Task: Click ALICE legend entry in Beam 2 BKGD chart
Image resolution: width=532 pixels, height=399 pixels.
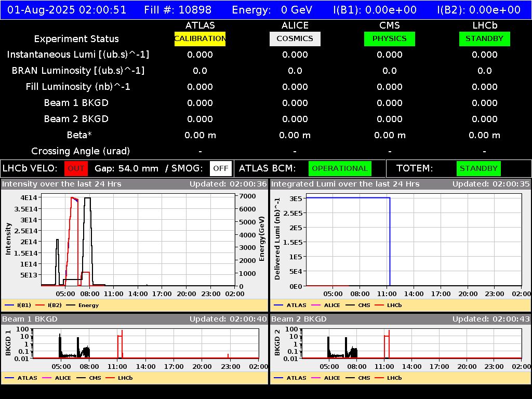Action: 326,378
